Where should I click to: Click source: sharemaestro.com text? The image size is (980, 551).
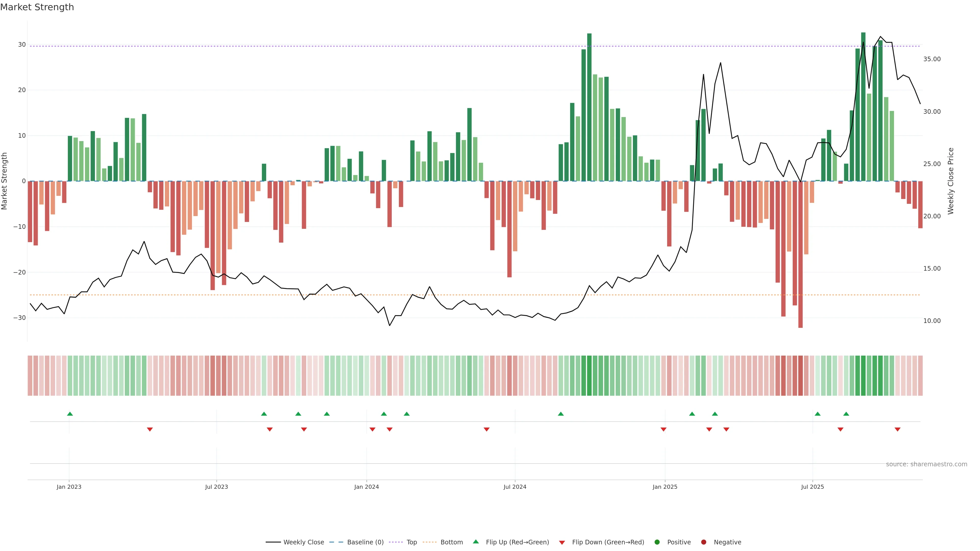coord(926,464)
